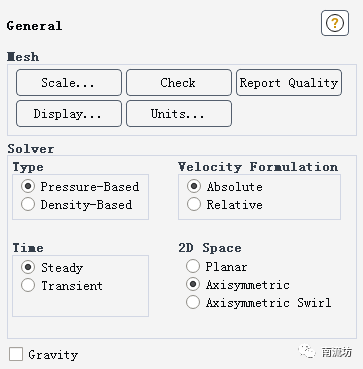
Task: Open the Display... mesh dialog
Action: click(69, 114)
